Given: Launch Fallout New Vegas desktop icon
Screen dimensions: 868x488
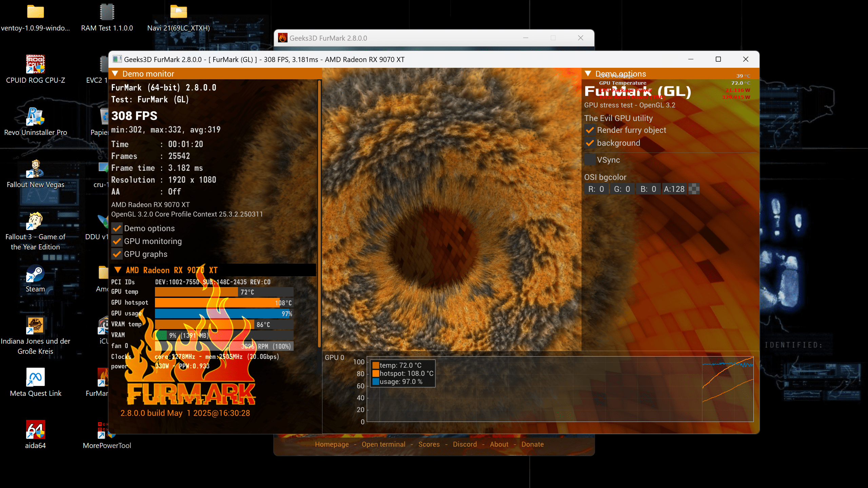Looking at the screenshot, I should click(x=36, y=169).
